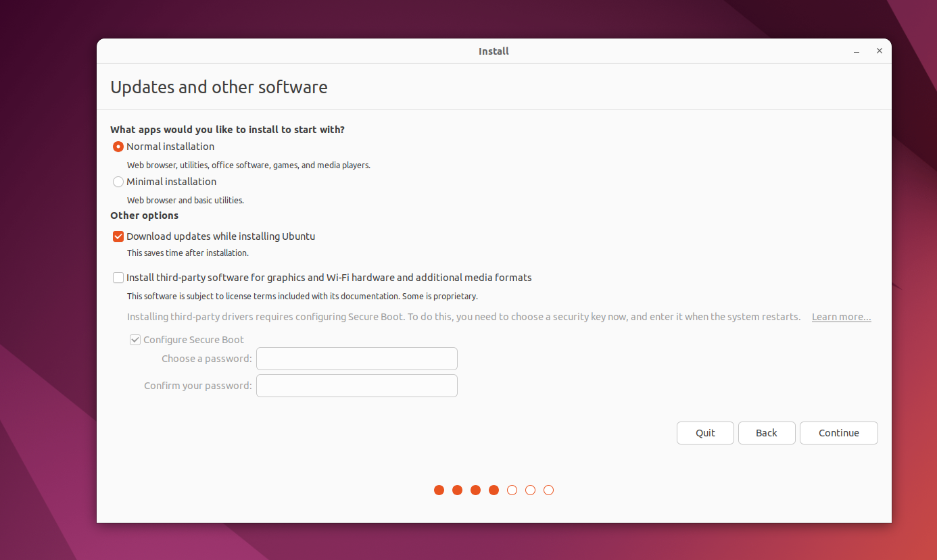Click the fourth filled progress dot
Image resolution: width=937 pixels, height=560 pixels.
coord(494,490)
